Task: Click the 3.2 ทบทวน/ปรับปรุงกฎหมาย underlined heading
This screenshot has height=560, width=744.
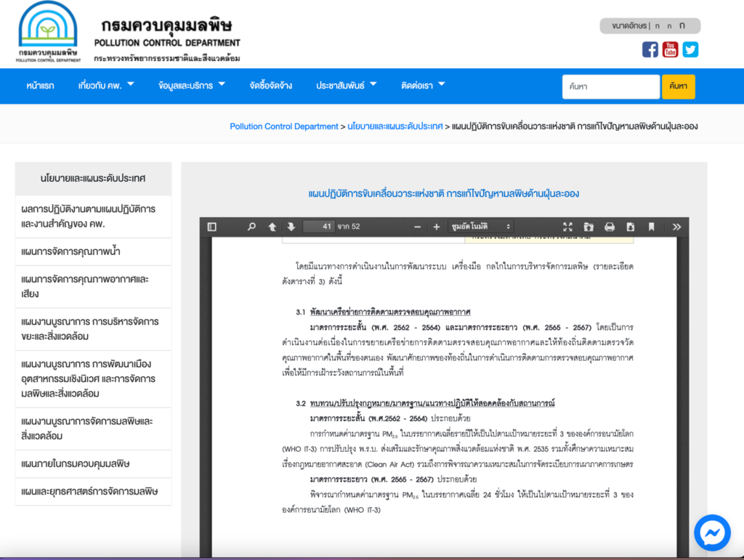Action: [x=432, y=404]
